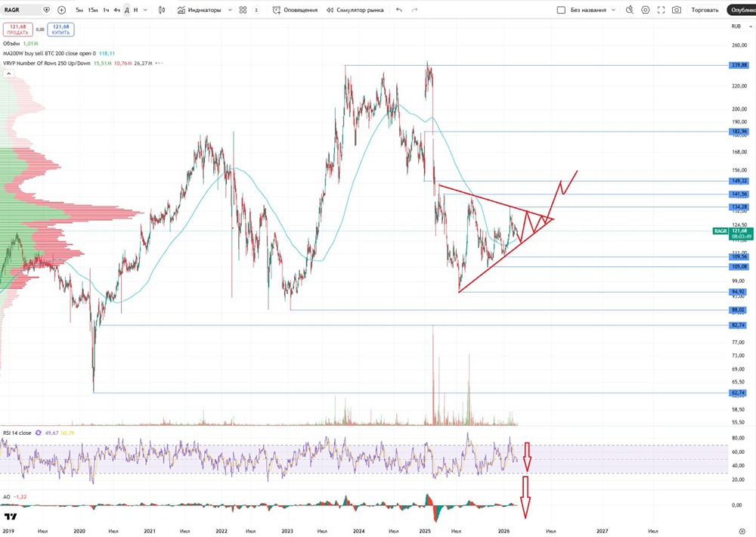The image size is (756, 537).
Task: Click the 239,88 price level label
Action: [739, 65]
